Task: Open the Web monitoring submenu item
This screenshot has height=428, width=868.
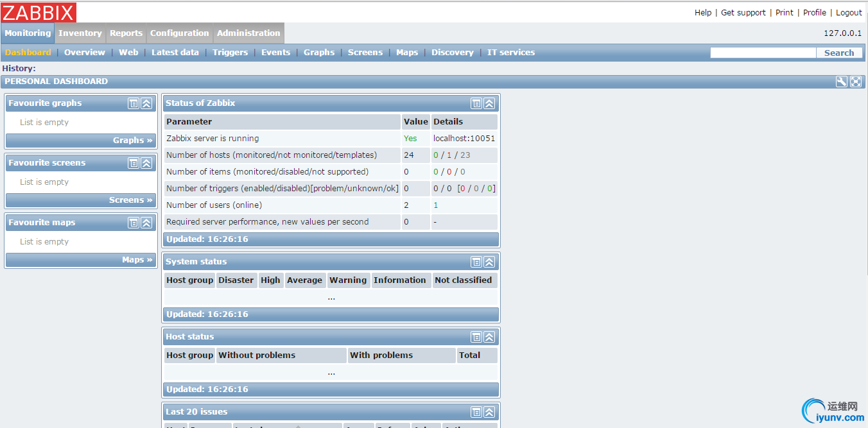Action: tap(128, 53)
